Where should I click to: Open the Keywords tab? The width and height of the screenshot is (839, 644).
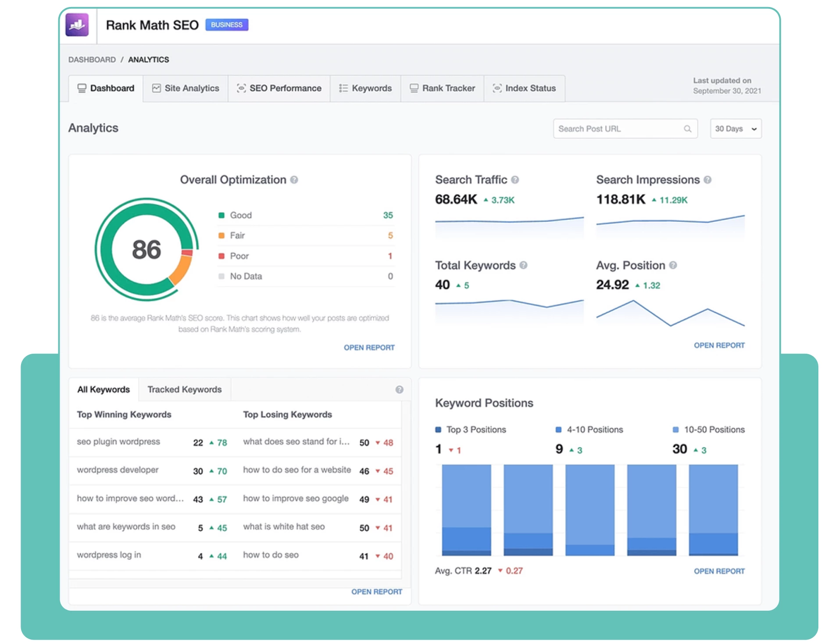coord(365,88)
